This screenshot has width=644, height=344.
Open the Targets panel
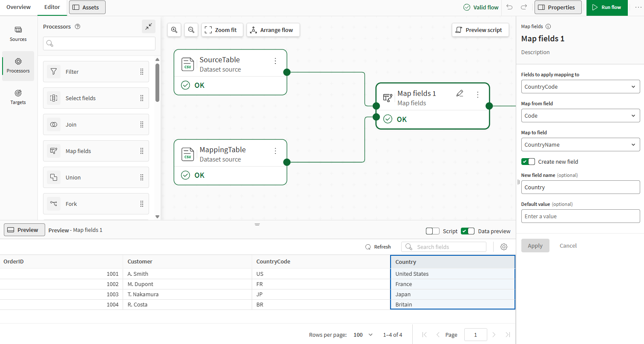click(x=18, y=97)
